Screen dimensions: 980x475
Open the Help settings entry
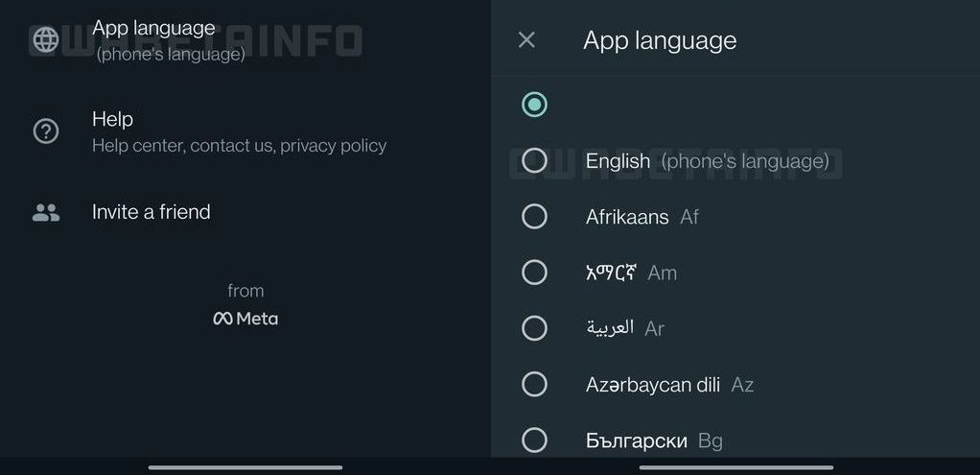pyautogui.click(x=112, y=120)
